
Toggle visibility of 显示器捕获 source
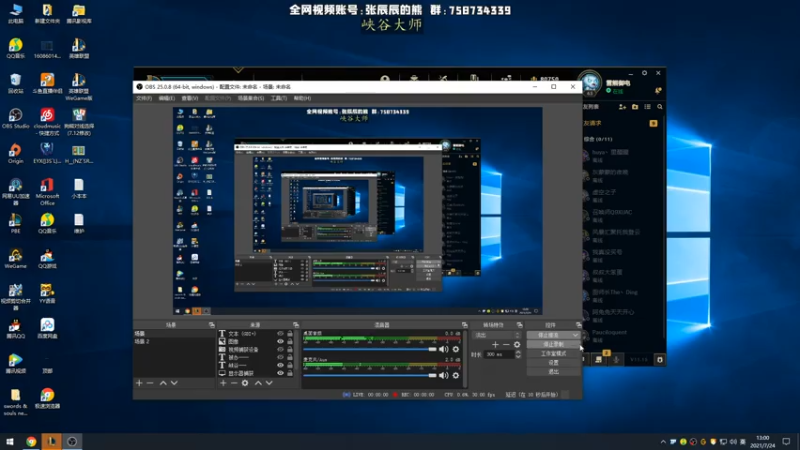[280, 373]
